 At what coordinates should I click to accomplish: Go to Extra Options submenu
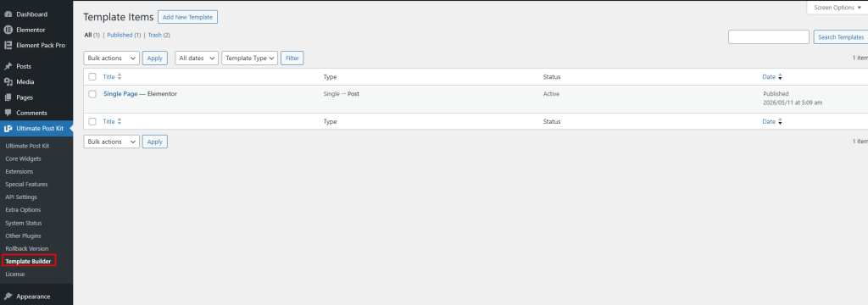[23, 210]
